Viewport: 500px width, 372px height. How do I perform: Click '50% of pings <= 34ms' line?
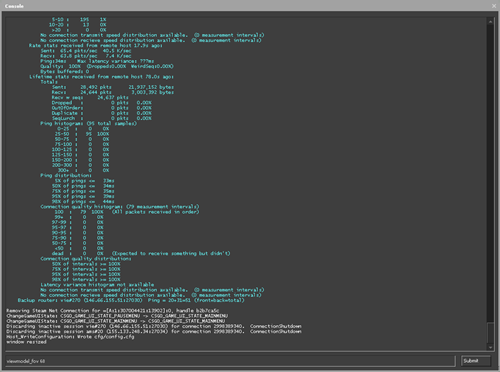pos(83,186)
